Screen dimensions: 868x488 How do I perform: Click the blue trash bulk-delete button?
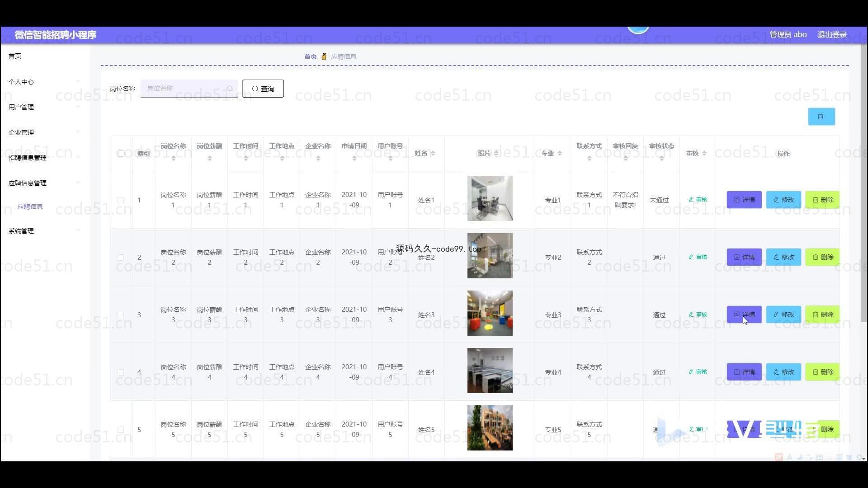point(821,117)
